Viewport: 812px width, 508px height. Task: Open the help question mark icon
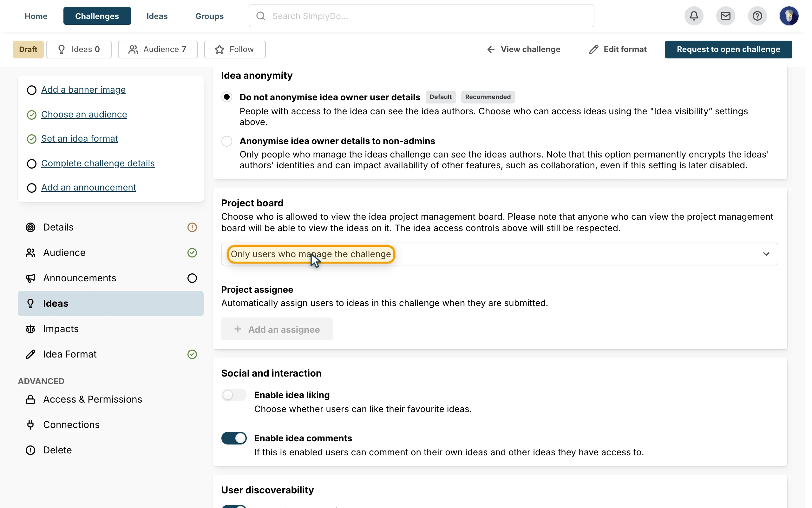757,16
